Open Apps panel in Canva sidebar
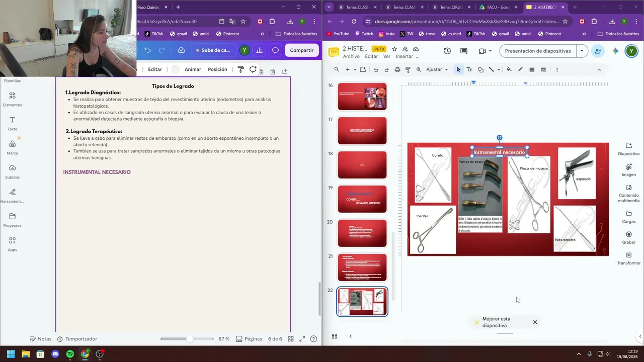Image resolution: width=644 pixels, height=362 pixels. [12, 244]
